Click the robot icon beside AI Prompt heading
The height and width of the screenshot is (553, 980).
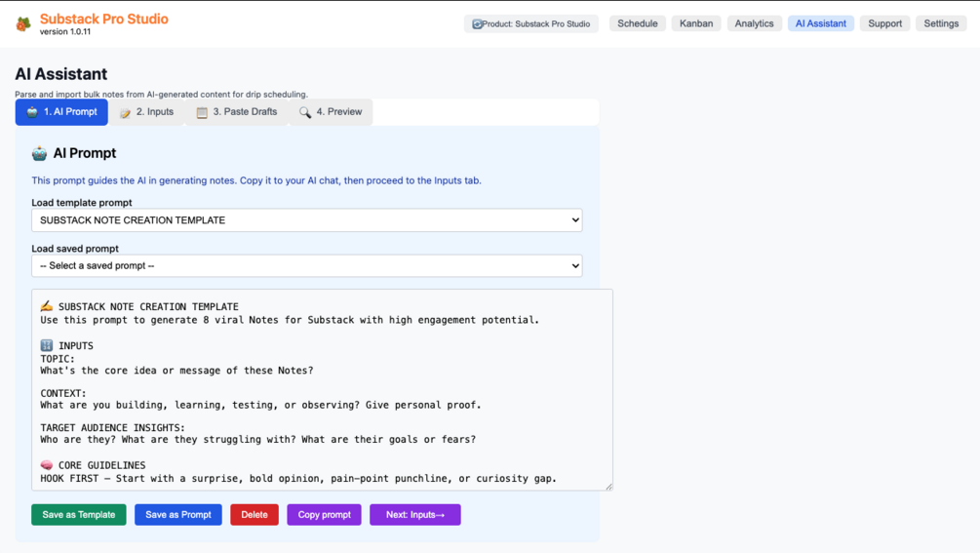pos(39,153)
